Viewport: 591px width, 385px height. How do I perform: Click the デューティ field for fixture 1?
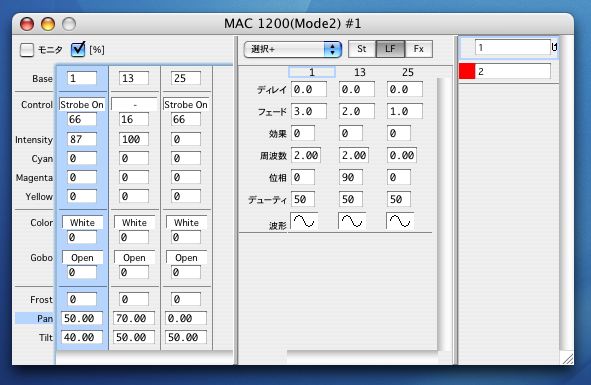coord(303,199)
